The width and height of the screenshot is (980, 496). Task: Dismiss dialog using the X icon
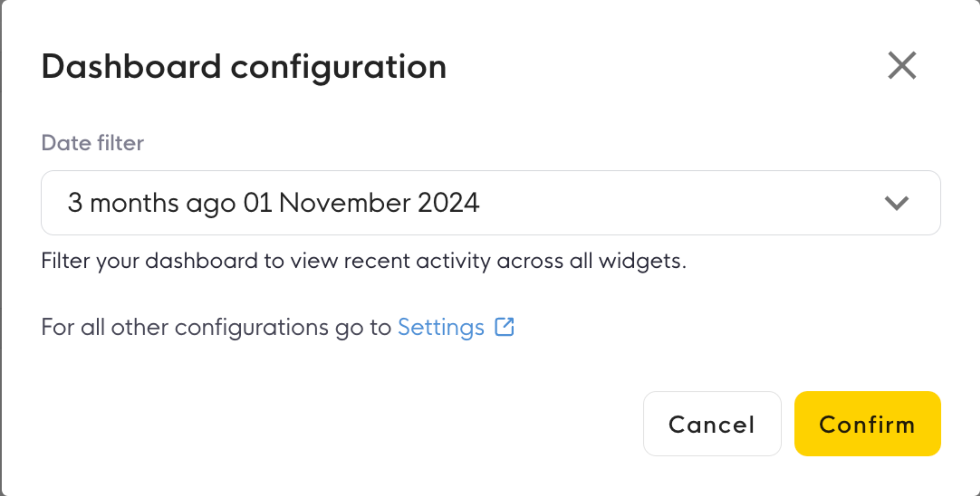[902, 66]
